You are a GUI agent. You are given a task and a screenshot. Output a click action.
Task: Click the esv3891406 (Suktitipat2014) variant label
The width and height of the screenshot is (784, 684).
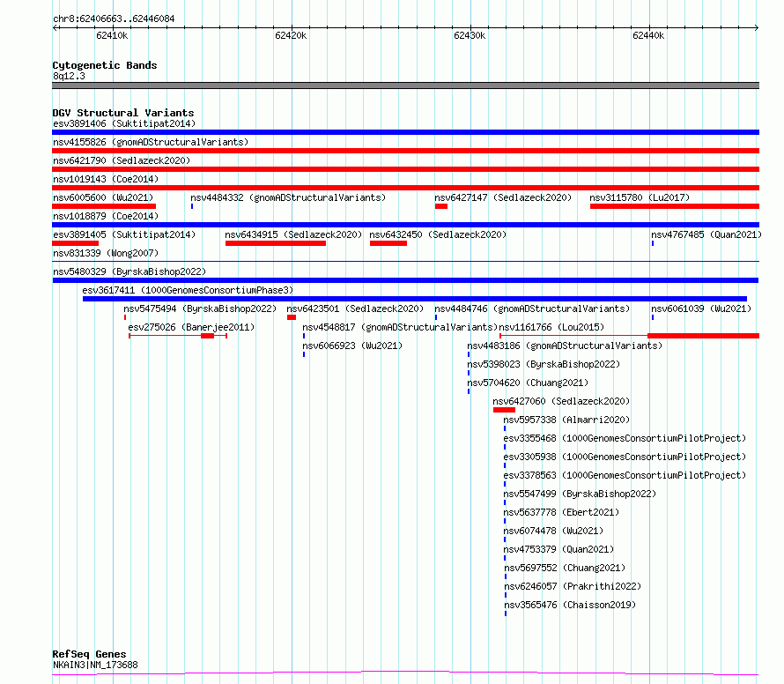[124, 123]
